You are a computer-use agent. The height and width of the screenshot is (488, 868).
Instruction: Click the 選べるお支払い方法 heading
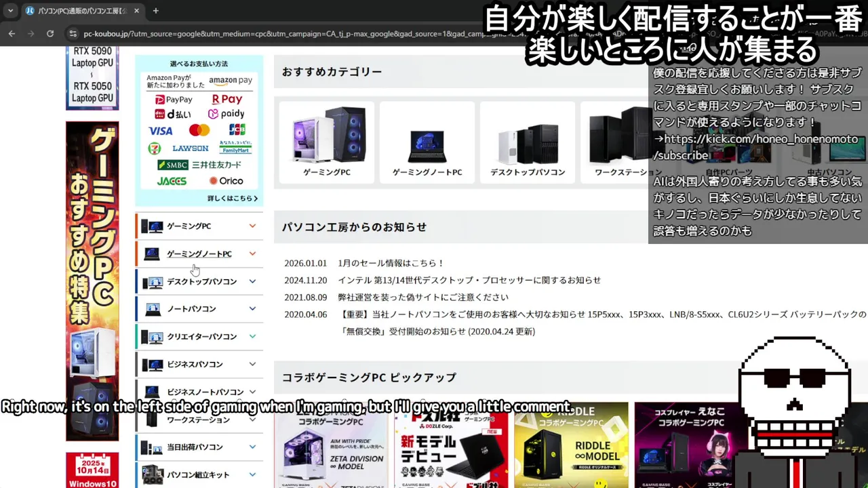[x=199, y=64]
